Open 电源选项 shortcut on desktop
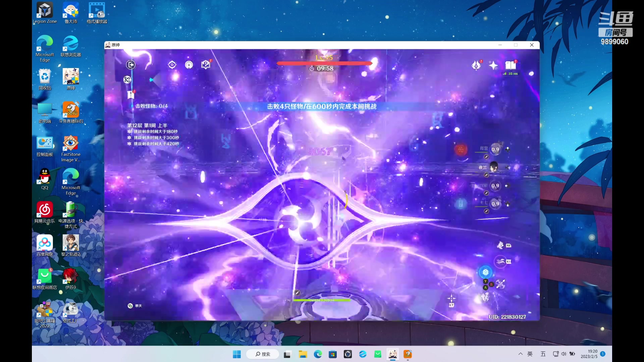Image resolution: width=644 pixels, height=362 pixels. coord(71,215)
